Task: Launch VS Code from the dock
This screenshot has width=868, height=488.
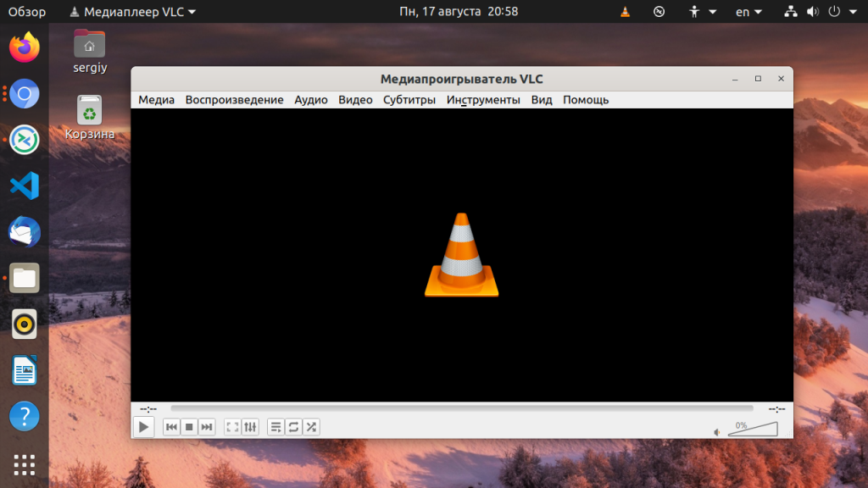Action: [23, 186]
